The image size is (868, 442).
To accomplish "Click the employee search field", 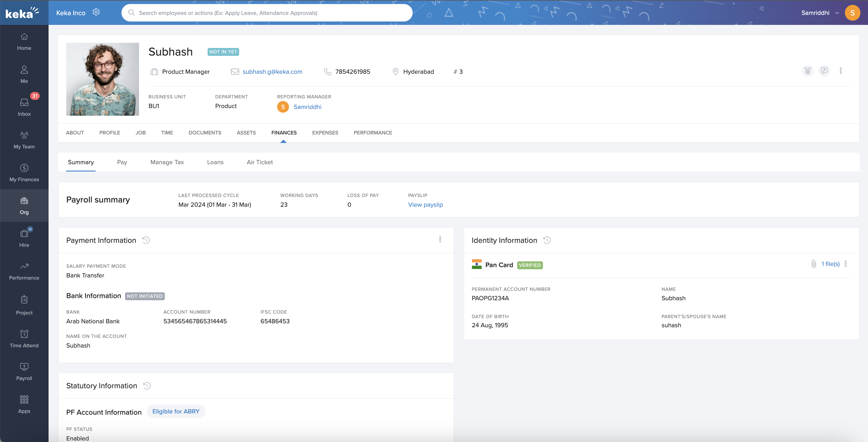I will (x=266, y=13).
